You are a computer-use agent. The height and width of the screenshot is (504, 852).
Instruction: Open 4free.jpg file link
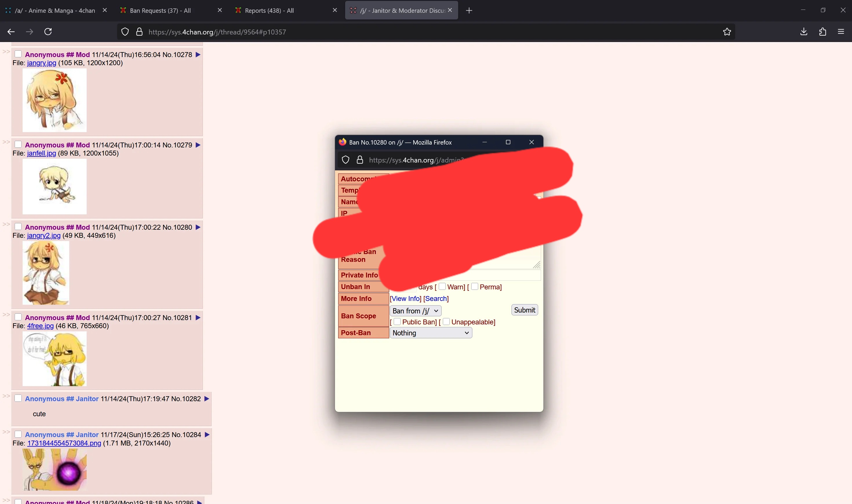tap(40, 326)
